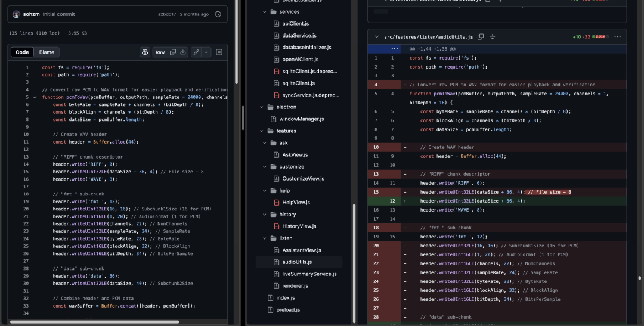This screenshot has width=644, height=326.
Task: Collapse the help folder
Action: click(x=265, y=191)
